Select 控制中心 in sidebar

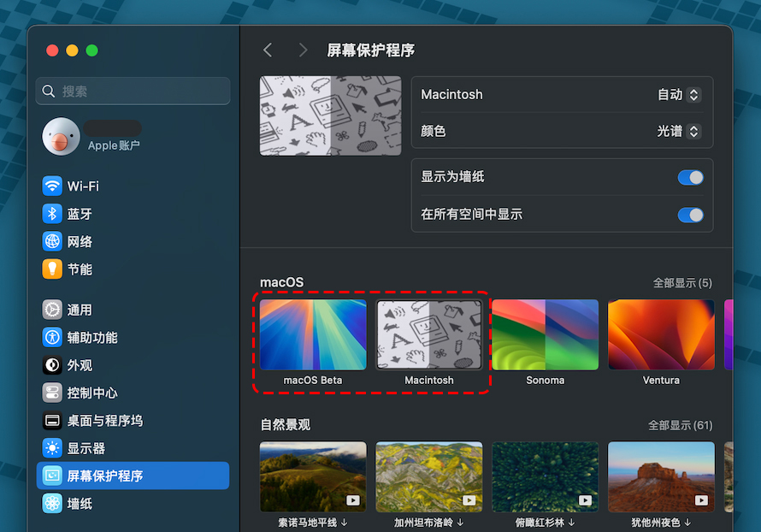[133, 393]
